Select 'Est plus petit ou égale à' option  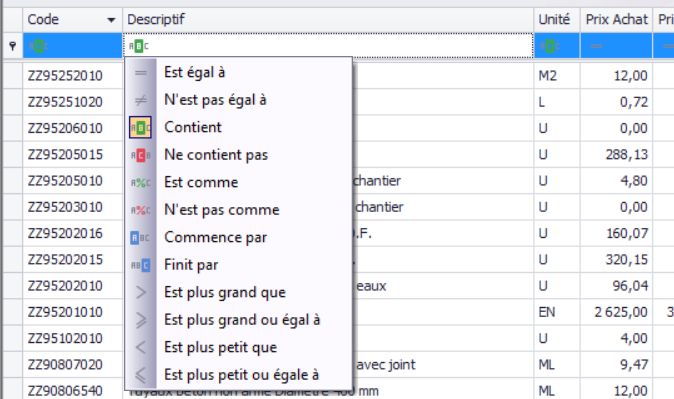242,375
